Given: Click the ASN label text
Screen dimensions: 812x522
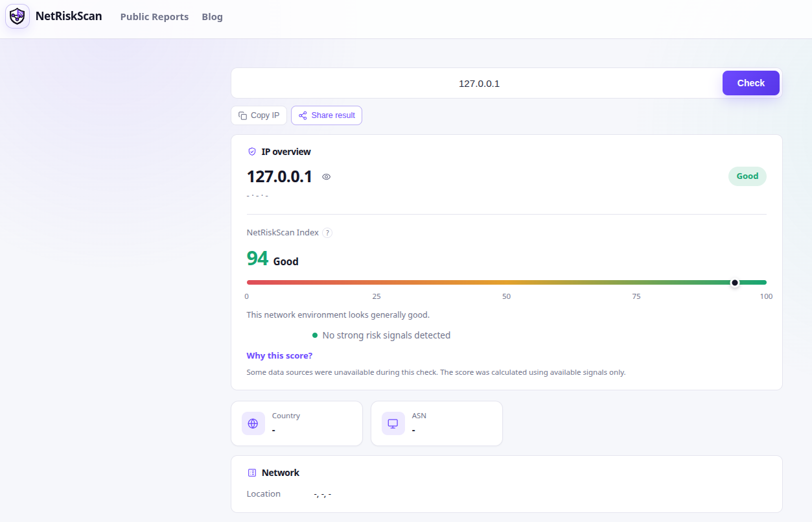Looking at the screenshot, I should (419, 416).
